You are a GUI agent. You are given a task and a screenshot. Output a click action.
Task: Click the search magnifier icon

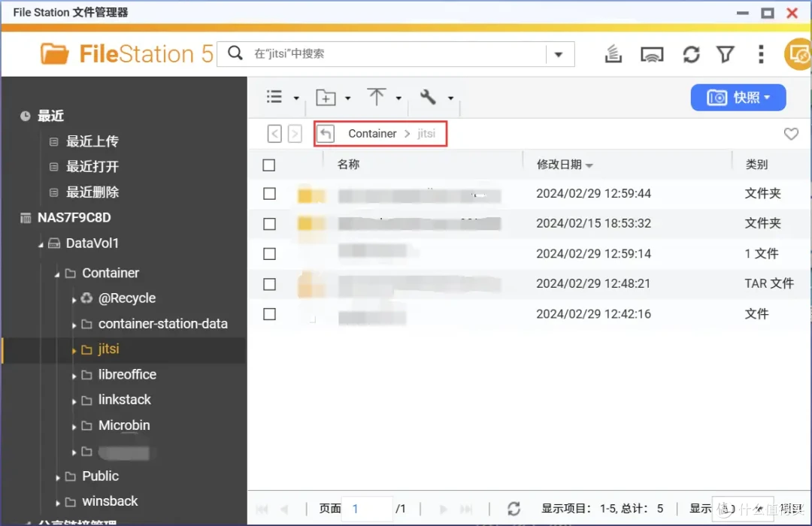235,53
